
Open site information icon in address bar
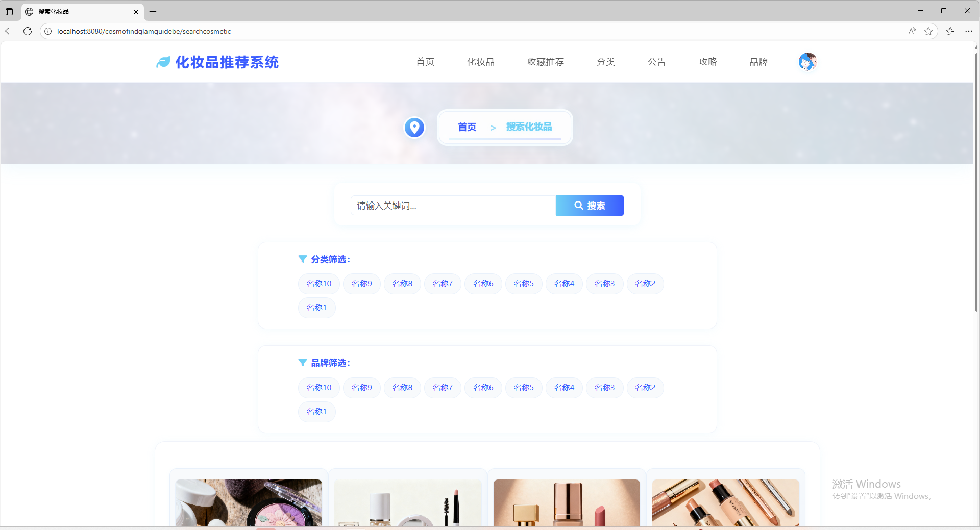tap(48, 31)
